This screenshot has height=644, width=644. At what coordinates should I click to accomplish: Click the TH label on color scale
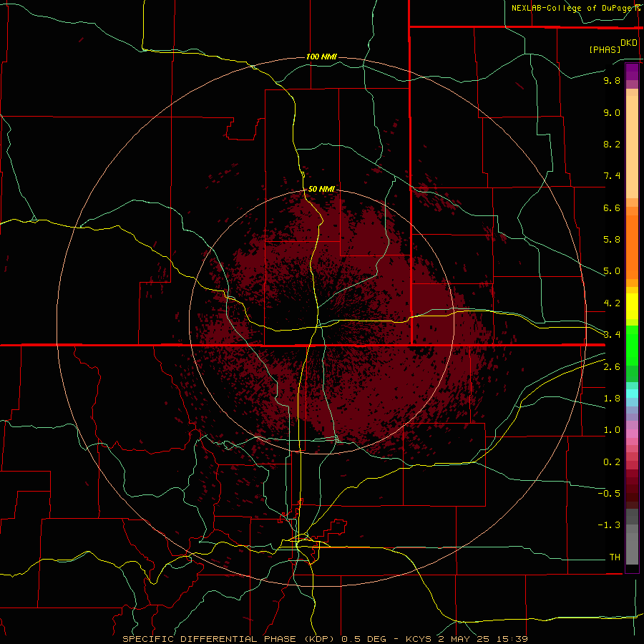click(x=615, y=557)
